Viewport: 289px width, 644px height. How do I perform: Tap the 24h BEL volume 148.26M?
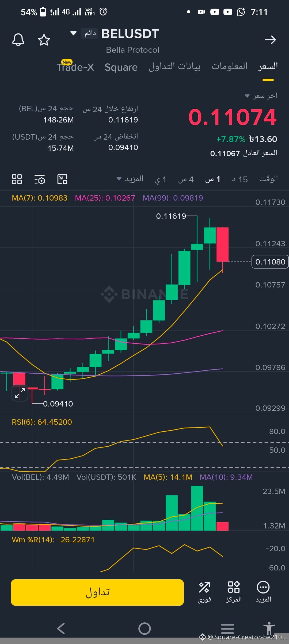point(58,120)
